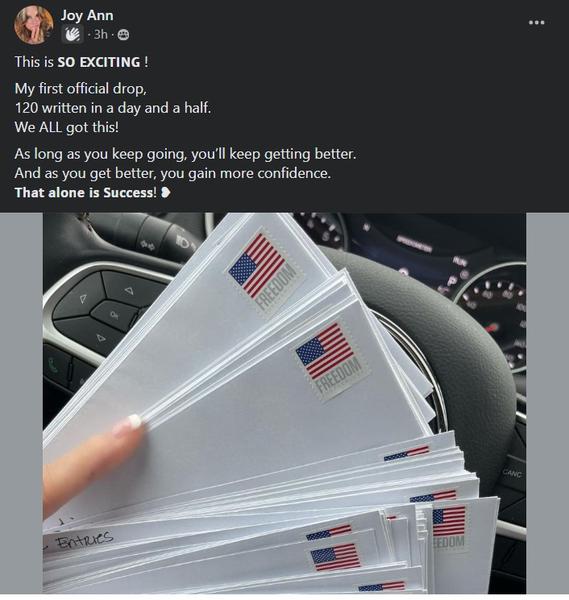Open the Joy Ann profile name link

coord(87,15)
